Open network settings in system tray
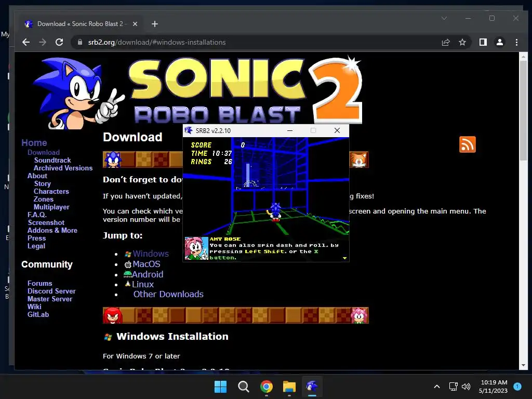 [x=453, y=386]
